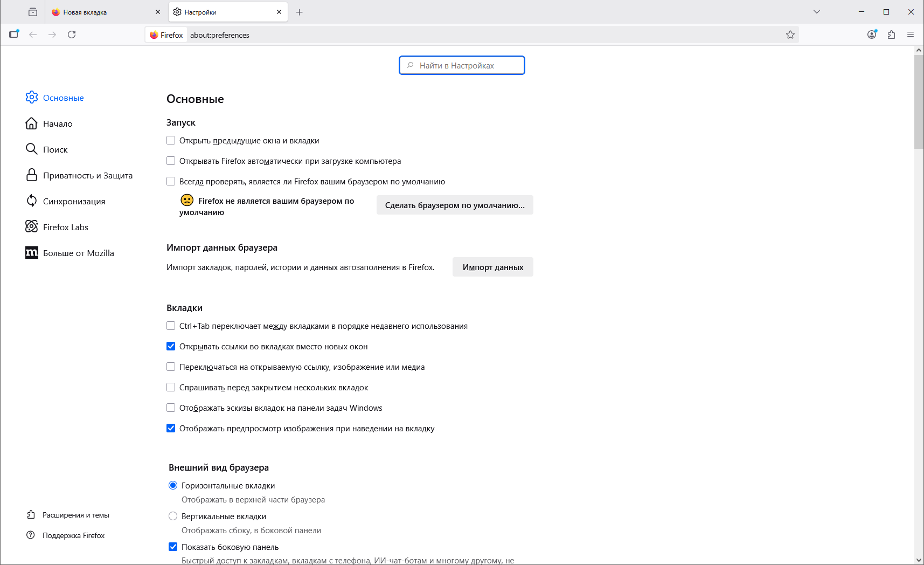924x565 pixels.
Task: Click the reload page icon
Action: point(72,35)
